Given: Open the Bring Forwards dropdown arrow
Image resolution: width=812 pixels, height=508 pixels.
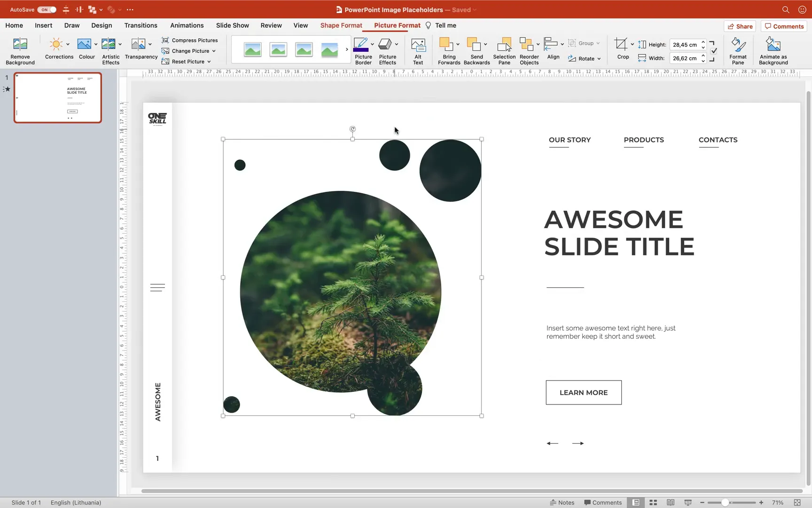Looking at the screenshot, I should pyautogui.click(x=458, y=44).
